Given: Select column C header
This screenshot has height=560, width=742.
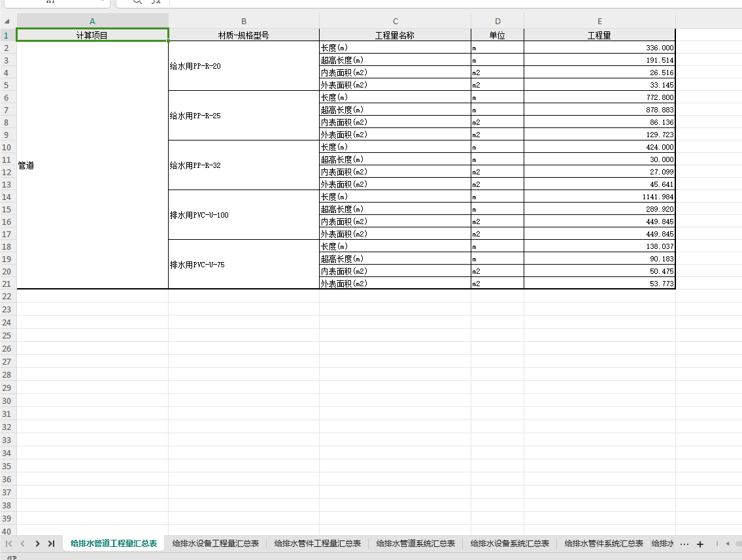Looking at the screenshot, I should [395, 22].
